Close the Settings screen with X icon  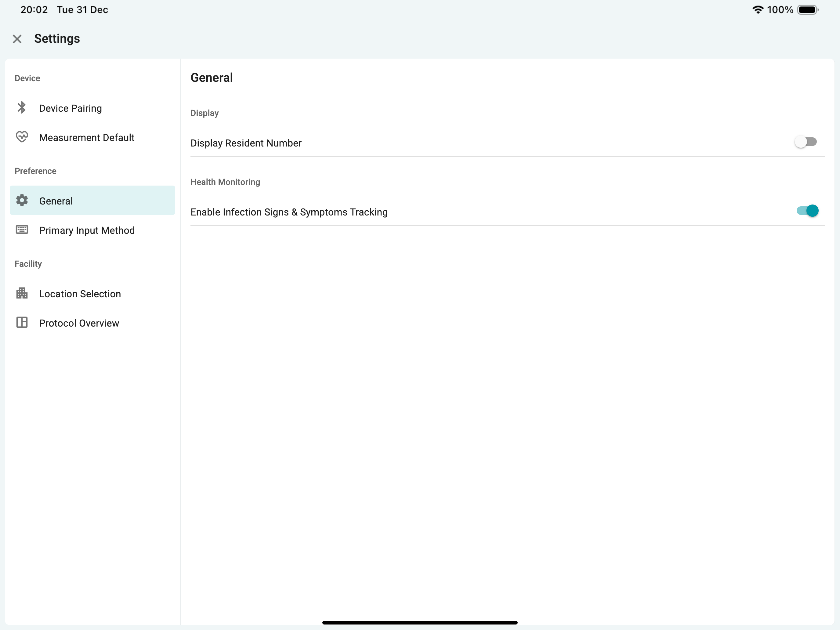pos(17,39)
